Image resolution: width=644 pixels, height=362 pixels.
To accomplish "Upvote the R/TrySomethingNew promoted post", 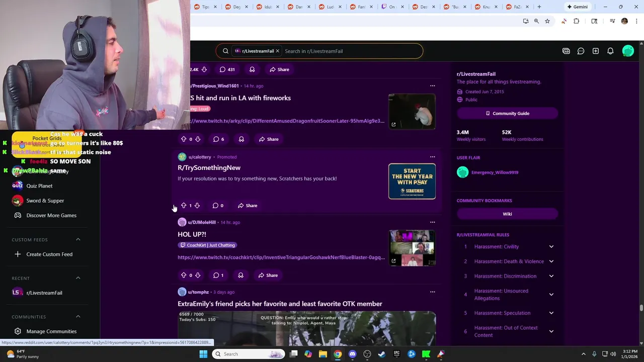I will coord(184,205).
